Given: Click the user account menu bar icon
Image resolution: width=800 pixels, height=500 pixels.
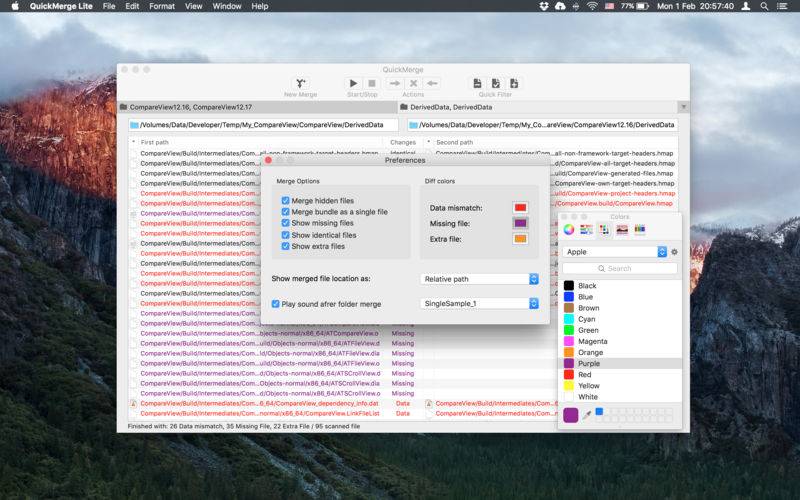Looking at the screenshot, I should [745, 6].
